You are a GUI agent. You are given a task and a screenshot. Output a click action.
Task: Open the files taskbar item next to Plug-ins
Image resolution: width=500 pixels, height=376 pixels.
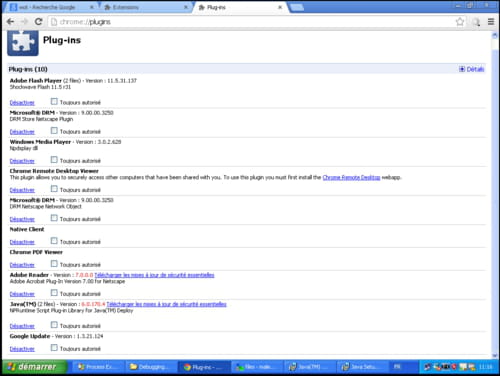(x=256, y=367)
